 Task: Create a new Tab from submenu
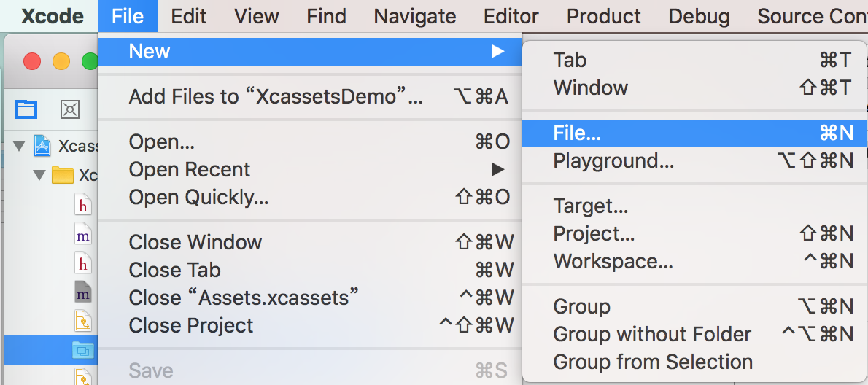pos(570,60)
